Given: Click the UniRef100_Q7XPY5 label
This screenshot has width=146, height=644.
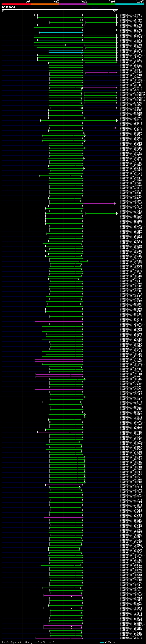Looking at the screenshot, I should click(x=131, y=397).
